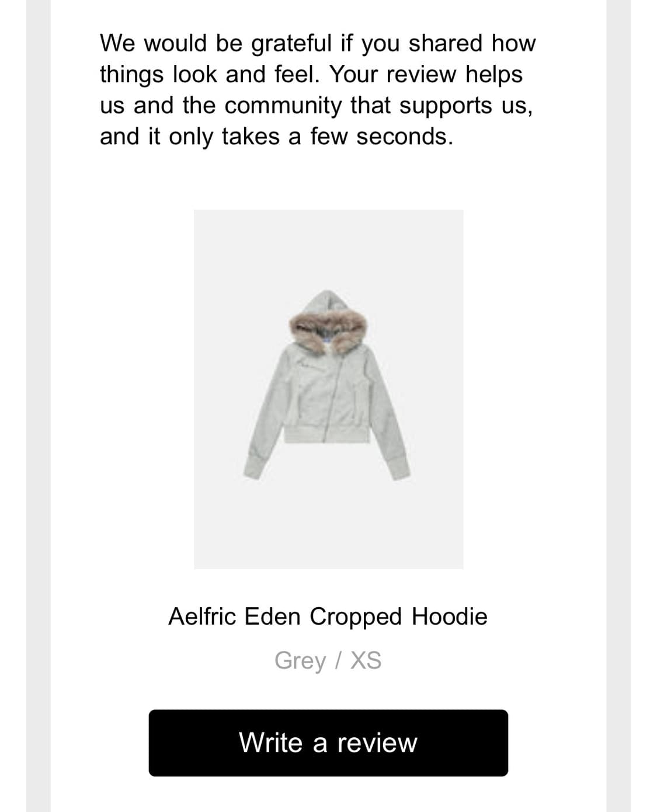
Task: Click the word "Hoodie" in the product name
Action: [x=449, y=616]
